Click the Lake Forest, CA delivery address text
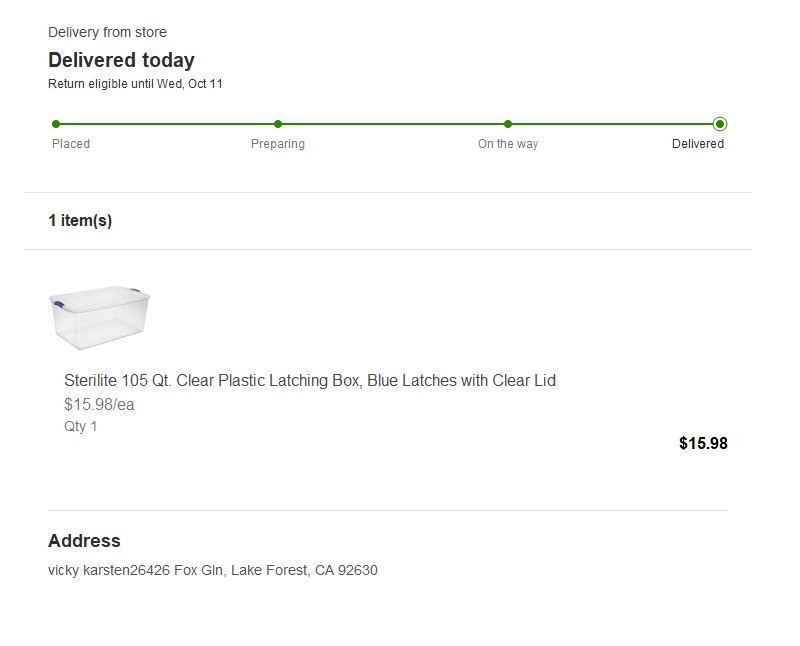Viewport: 800px width, 646px height. click(213, 571)
